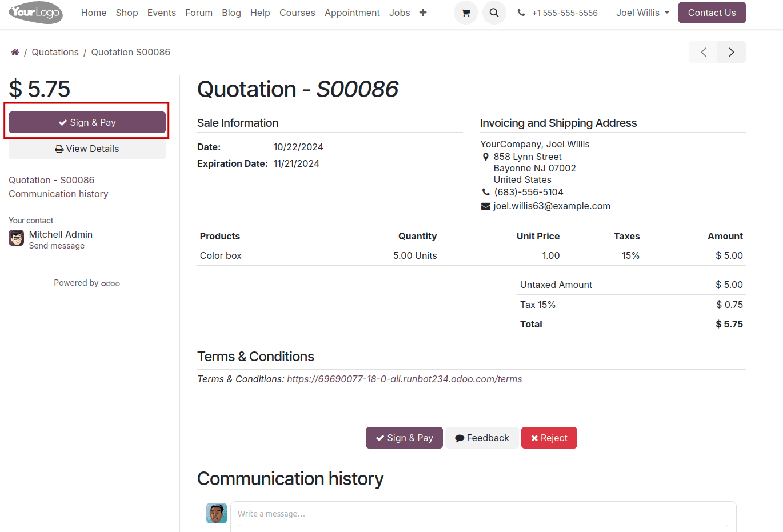Expand the Joel Willis user dropdown
Viewport: 783px width, 532px height.
[642, 13]
